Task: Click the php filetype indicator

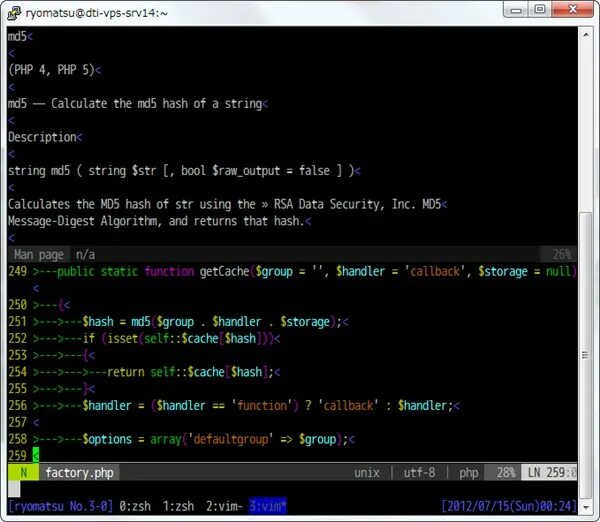Action: (468, 473)
